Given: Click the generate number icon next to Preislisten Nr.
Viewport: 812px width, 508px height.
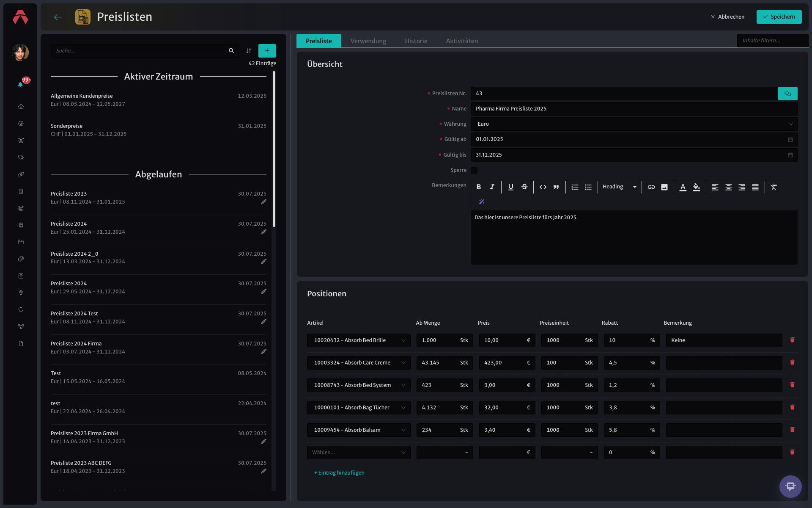Looking at the screenshot, I should click(x=787, y=94).
